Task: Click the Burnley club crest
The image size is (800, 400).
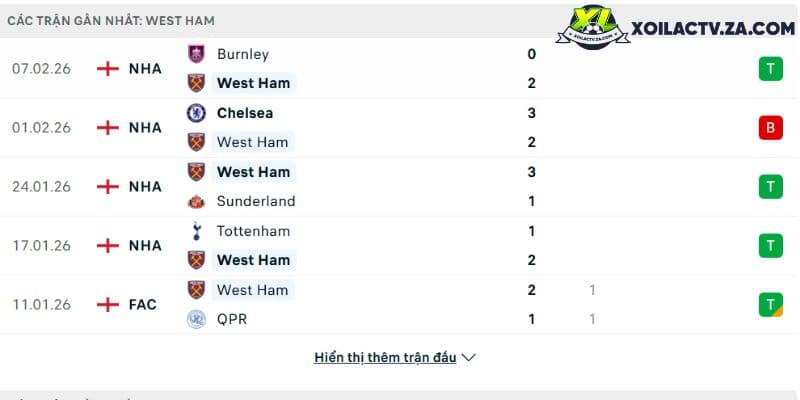Action: point(196,54)
